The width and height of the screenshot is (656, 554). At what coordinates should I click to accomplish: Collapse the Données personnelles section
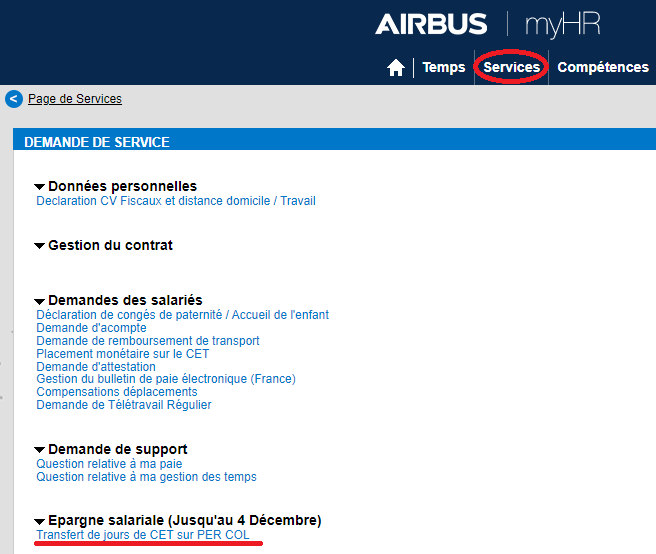tap(39, 187)
